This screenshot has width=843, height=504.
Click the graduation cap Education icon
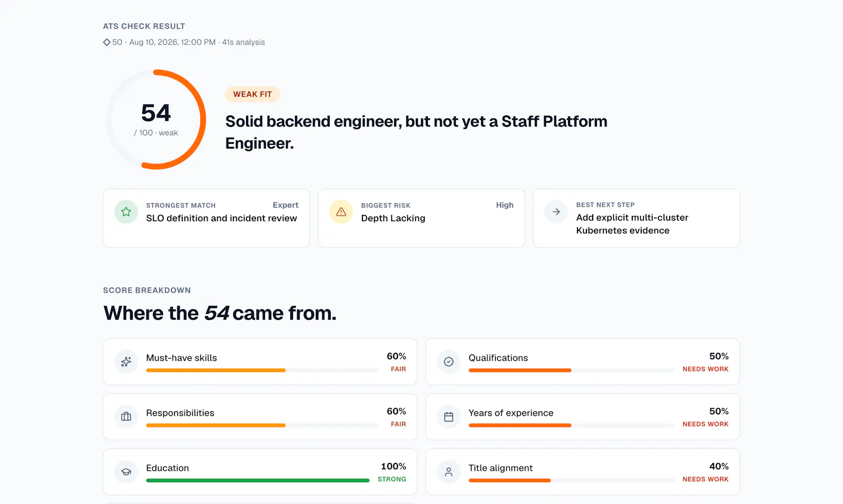[x=126, y=472]
